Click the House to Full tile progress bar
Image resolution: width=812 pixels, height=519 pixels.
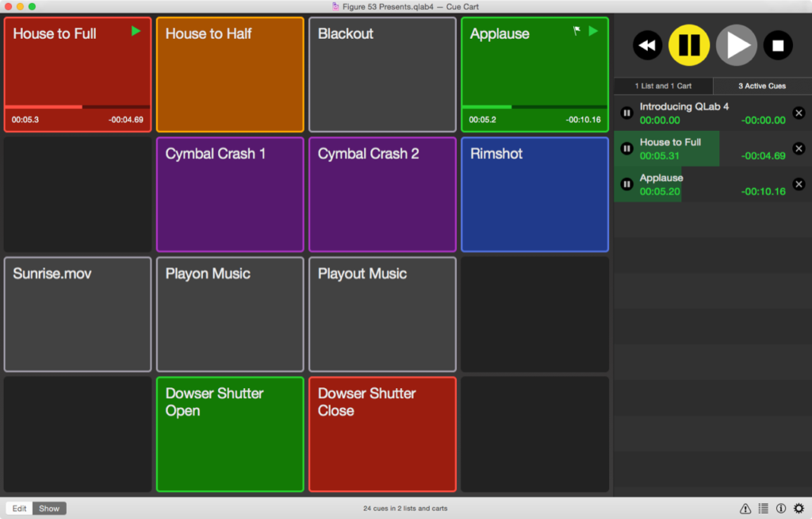point(78,107)
